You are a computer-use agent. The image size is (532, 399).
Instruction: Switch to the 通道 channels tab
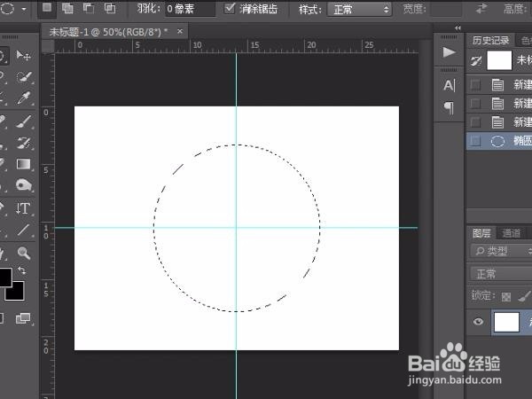(511, 233)
